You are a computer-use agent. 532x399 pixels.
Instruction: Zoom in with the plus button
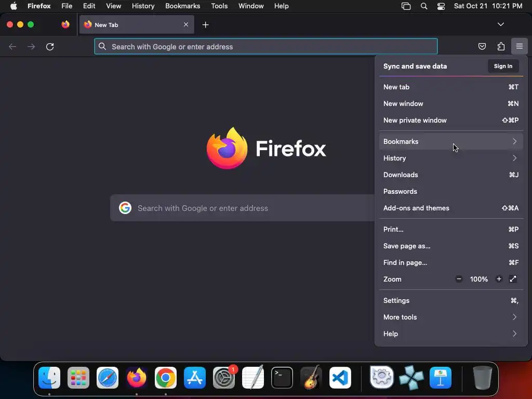[499, 279]
